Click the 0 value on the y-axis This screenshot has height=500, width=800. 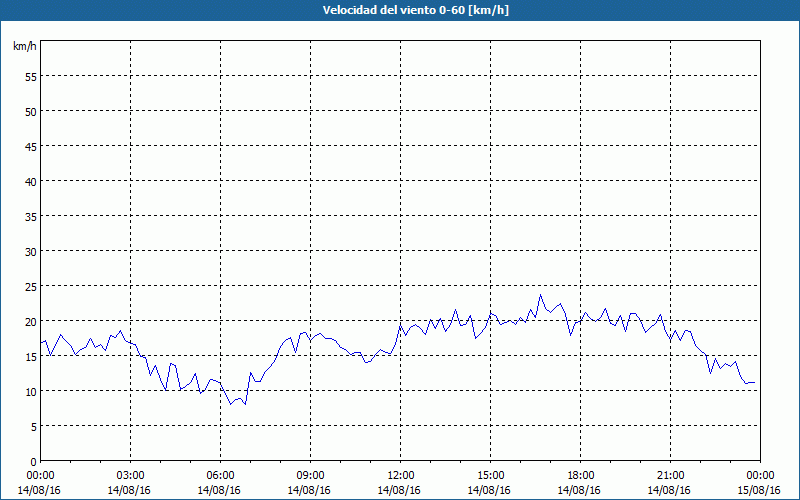(x=34, y=462)
